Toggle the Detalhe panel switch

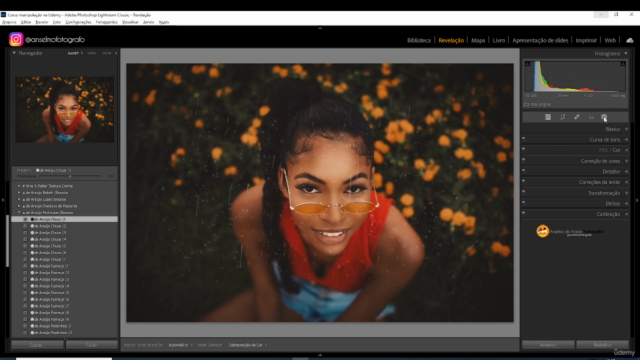tap(524, 170)
